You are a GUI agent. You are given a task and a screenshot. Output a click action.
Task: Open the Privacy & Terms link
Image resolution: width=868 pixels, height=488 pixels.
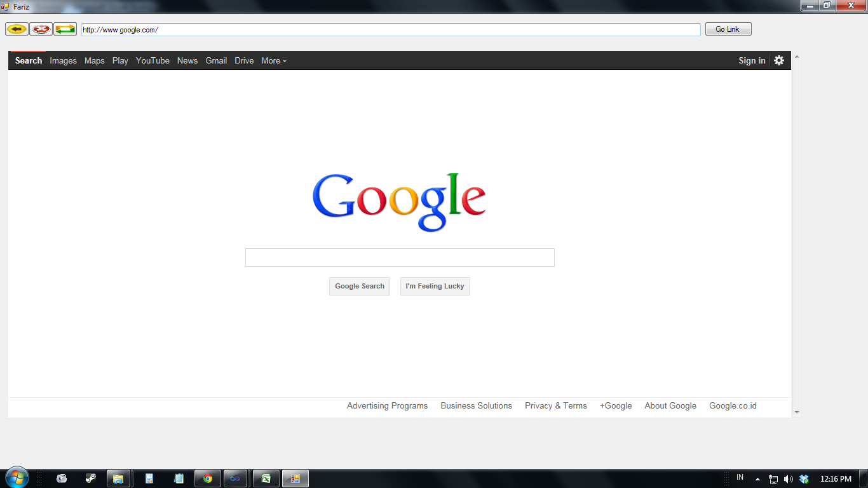(556, 405)
